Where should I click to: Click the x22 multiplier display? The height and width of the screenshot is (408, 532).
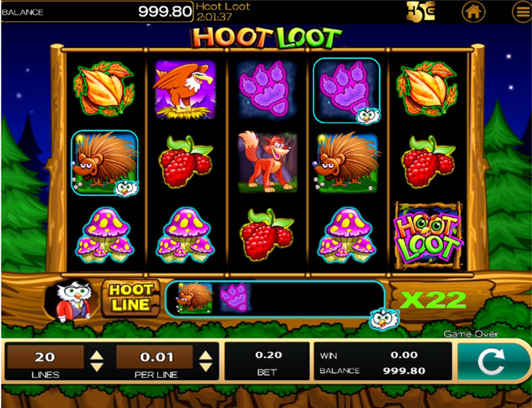coord(434,300)
